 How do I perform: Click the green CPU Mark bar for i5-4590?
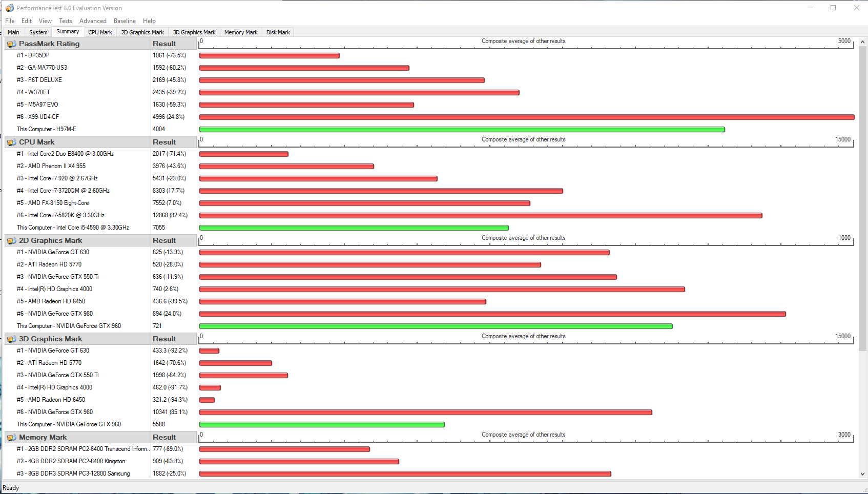pos(354,228)
